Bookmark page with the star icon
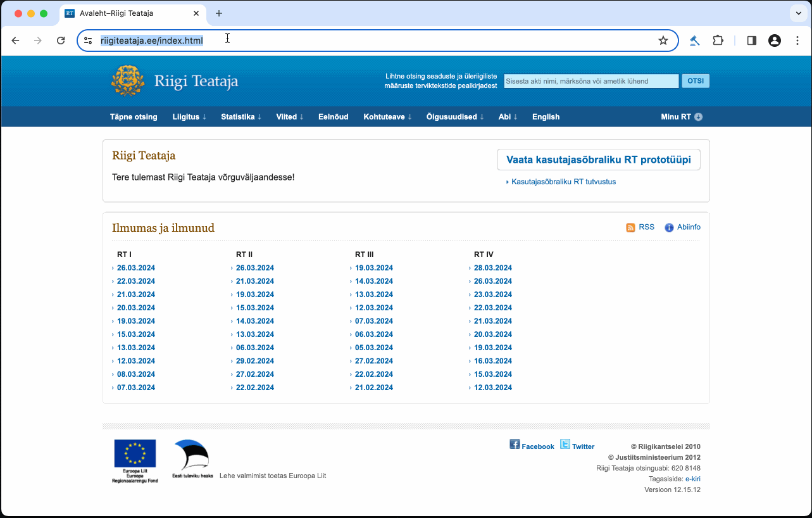 click(x=663, y=41)
